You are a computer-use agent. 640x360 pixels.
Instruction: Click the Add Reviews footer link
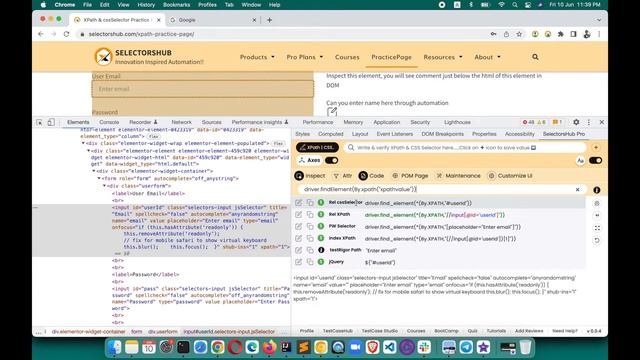coord(529,331)
